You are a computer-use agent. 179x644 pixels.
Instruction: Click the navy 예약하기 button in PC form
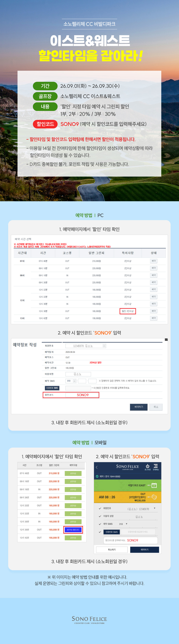point(139,407)
